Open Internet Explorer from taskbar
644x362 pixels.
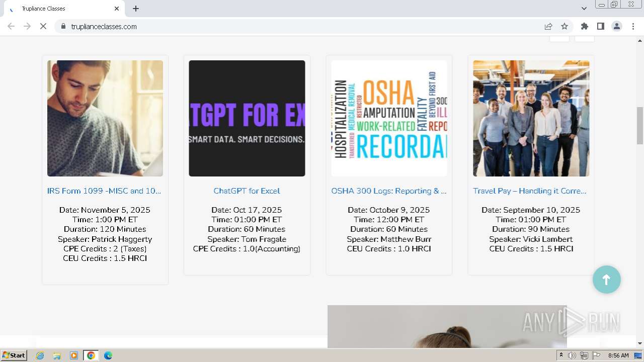[40, 355]
